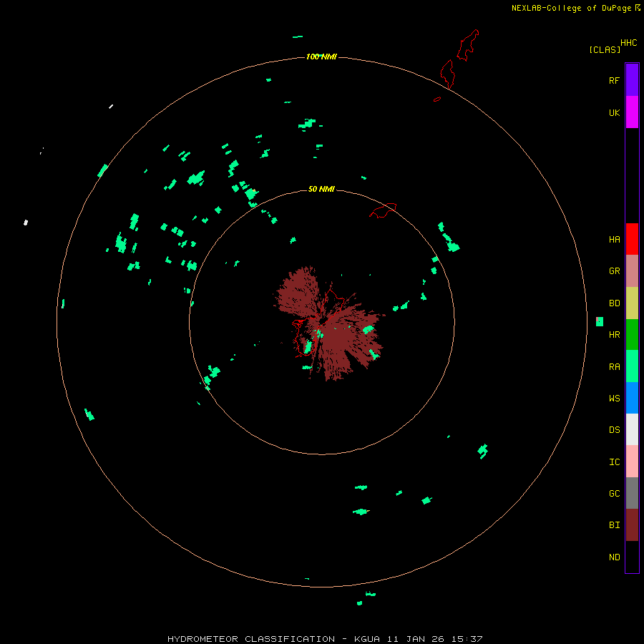
Task: Click the WS legend label
Action: [614, 398]
